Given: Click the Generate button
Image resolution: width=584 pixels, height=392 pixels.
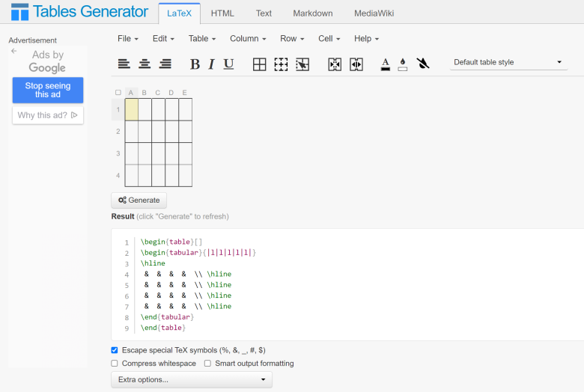Looking at the screenshot, I should [x=139, y=200].
